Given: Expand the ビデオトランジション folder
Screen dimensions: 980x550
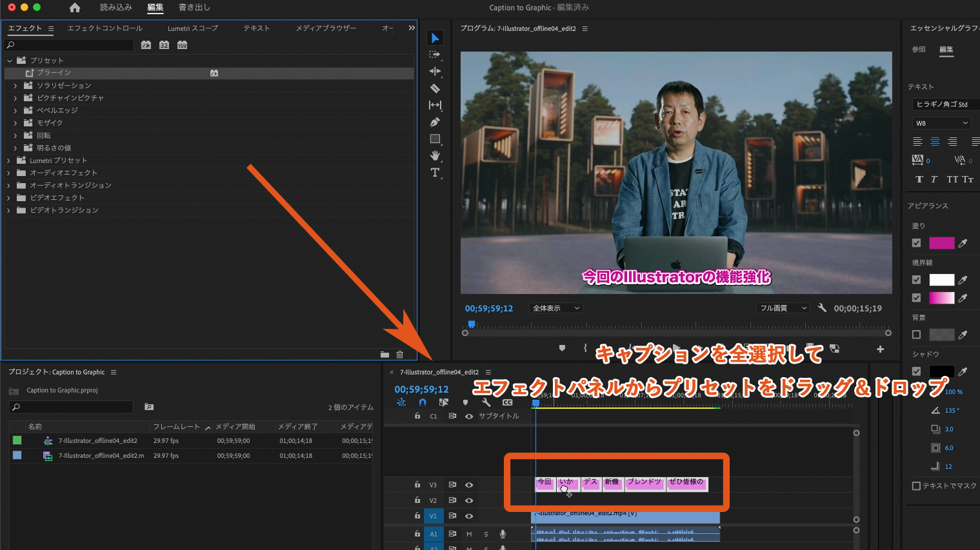Looking at the screenshot, I should tap(8, 210).
